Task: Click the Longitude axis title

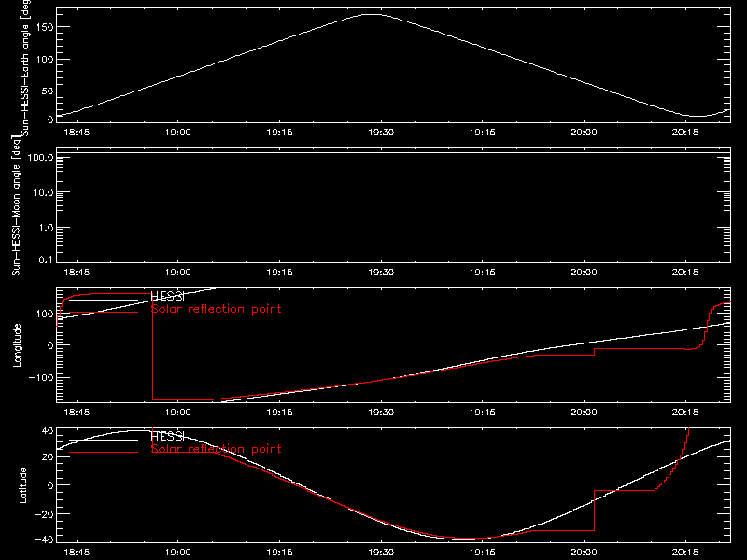Action: tap(17, 345)
